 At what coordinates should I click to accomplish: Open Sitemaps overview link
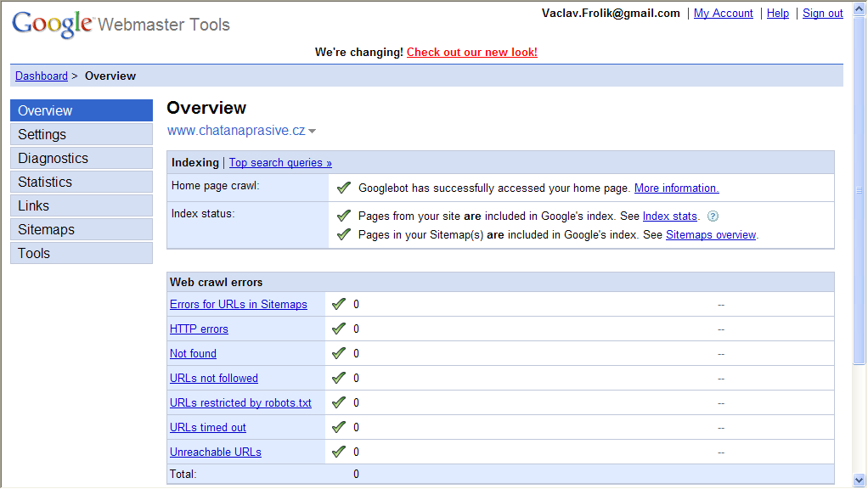point(711,234)
